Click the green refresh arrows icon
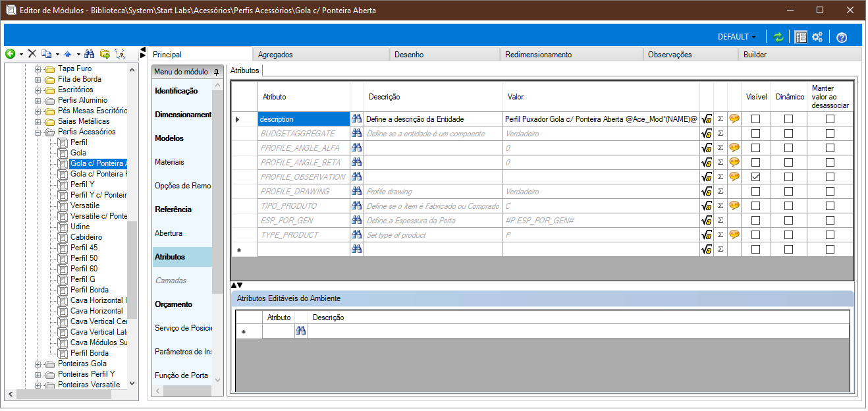 pos(779,37)
